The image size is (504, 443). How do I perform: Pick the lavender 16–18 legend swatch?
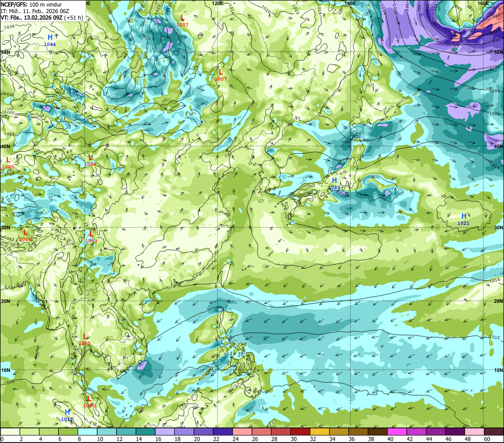[165, 431]
